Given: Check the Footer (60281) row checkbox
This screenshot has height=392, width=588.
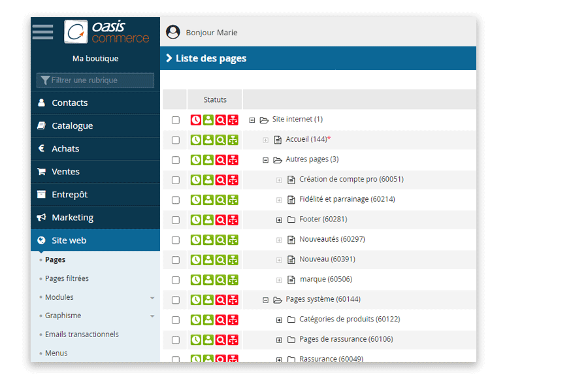Looking at the screenshot, I should coord(176,220).
